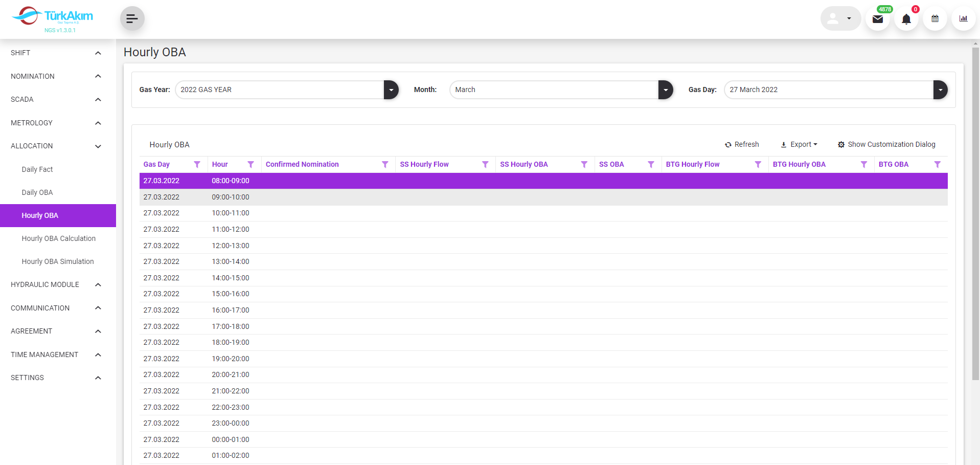Open the Gas Year dropdown
The width and height of the screenshot is (980, 465).
pos(391,90)
